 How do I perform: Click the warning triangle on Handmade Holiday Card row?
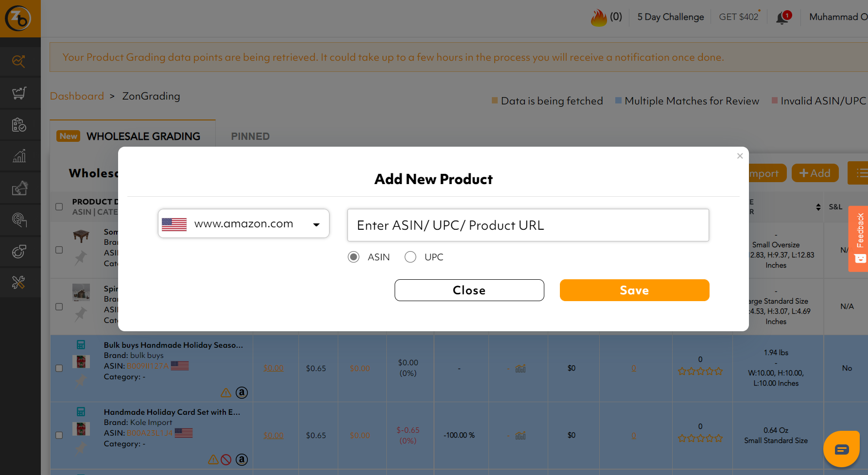(213, 459)
